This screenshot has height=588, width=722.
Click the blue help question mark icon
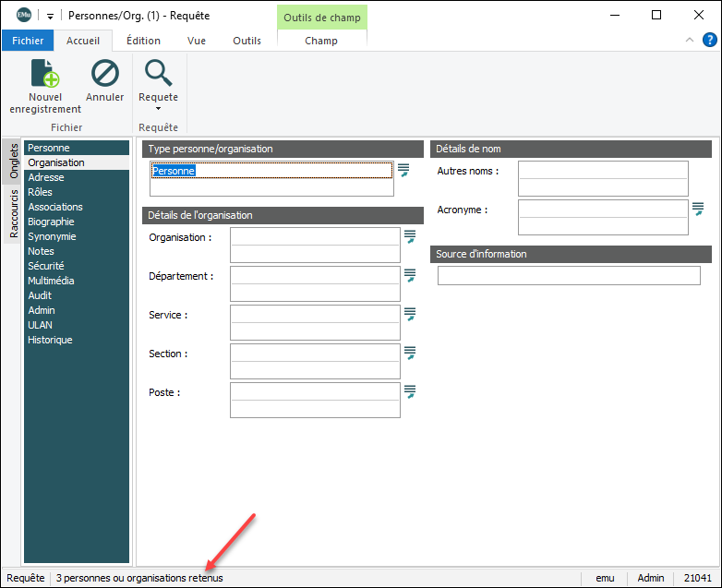709,40
